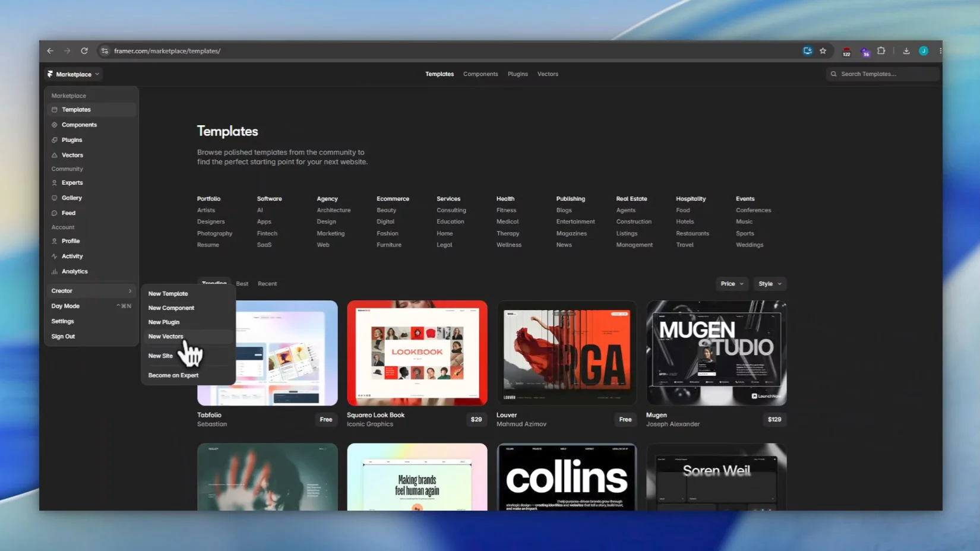Click the search magnifier icon
980x551 pixels.
(x=834, y=74)
